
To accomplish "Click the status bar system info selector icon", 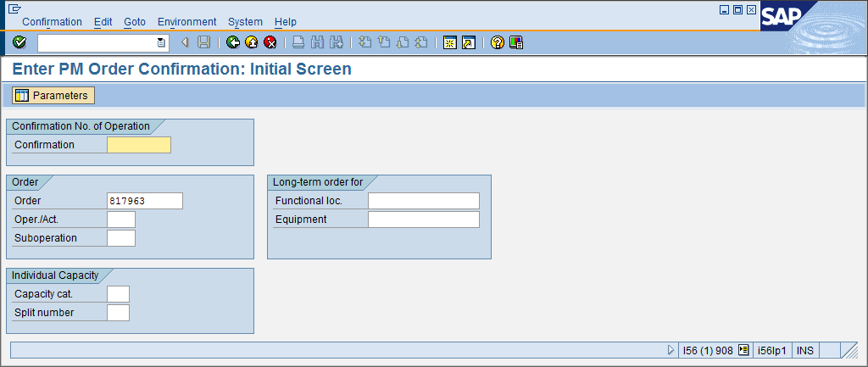I will (743, 350).
